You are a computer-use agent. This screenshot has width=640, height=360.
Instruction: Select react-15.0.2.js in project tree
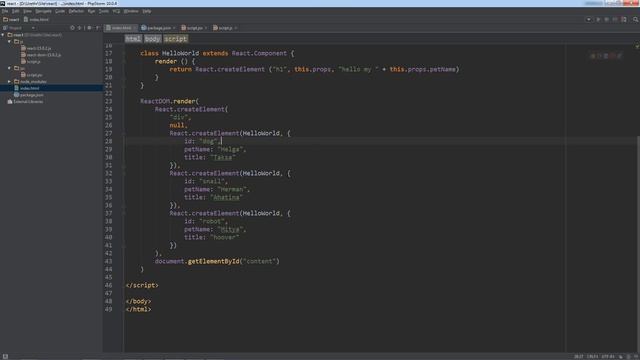pyautogui.click(x=36, y=48)
